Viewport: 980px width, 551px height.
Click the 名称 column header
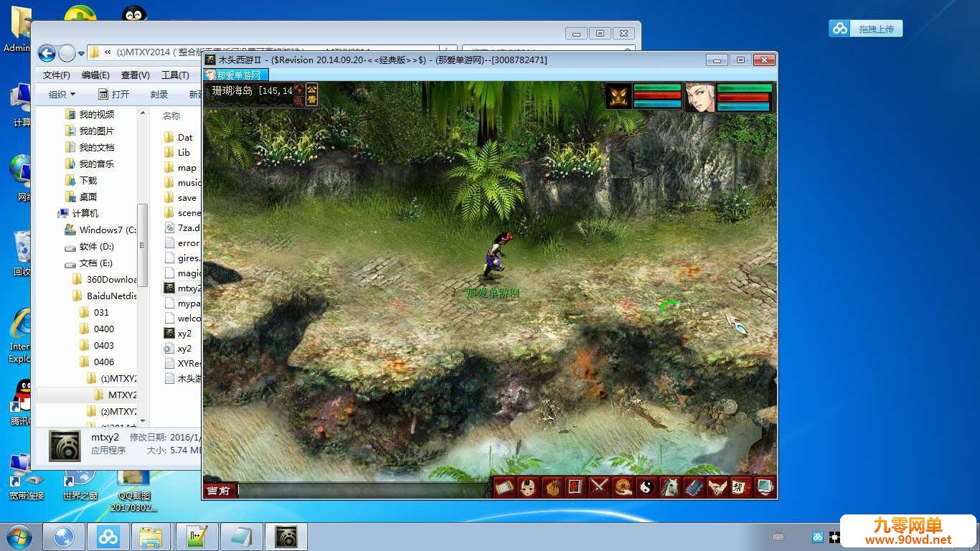(171, 116)
